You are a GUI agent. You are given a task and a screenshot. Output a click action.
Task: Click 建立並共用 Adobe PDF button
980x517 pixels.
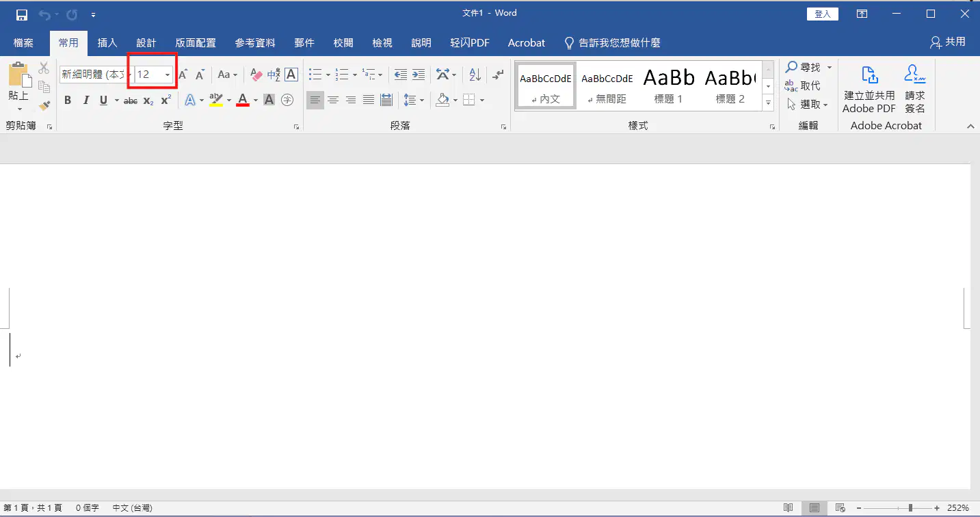tap(869, 89)
